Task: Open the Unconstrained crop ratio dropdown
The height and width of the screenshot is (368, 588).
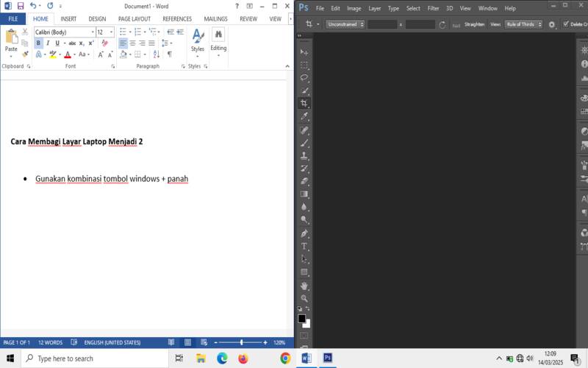Action: [x=345, y=24]
